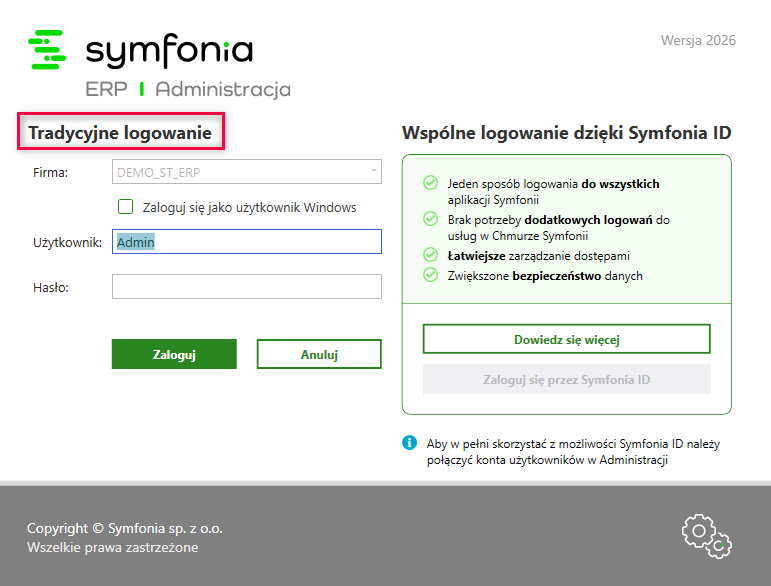The width and height of the screenshot is (771, 586).
Task: Enable 'Zaloguj się jako użytkownik Windows' checkbox
Action: coord(126,207)
